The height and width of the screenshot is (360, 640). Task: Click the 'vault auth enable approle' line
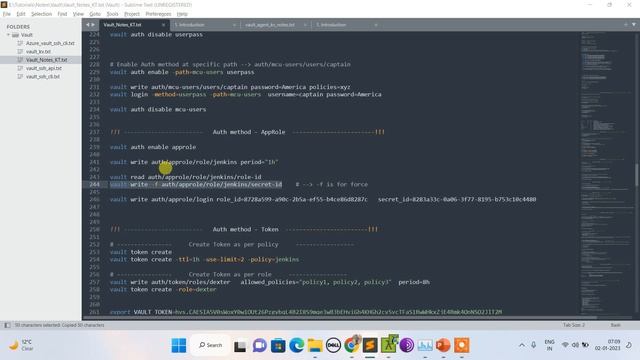(x=153, y=147)
